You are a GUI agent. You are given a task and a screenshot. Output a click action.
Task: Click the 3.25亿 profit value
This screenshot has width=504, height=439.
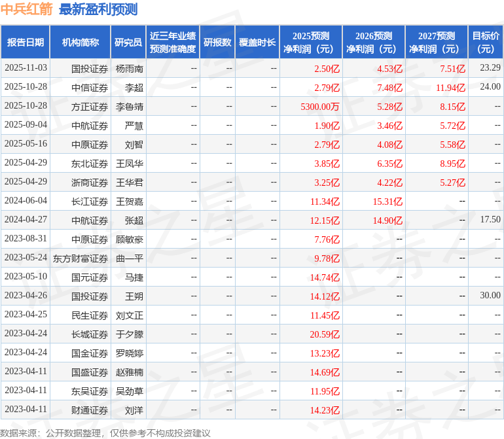tap(327, 183)
